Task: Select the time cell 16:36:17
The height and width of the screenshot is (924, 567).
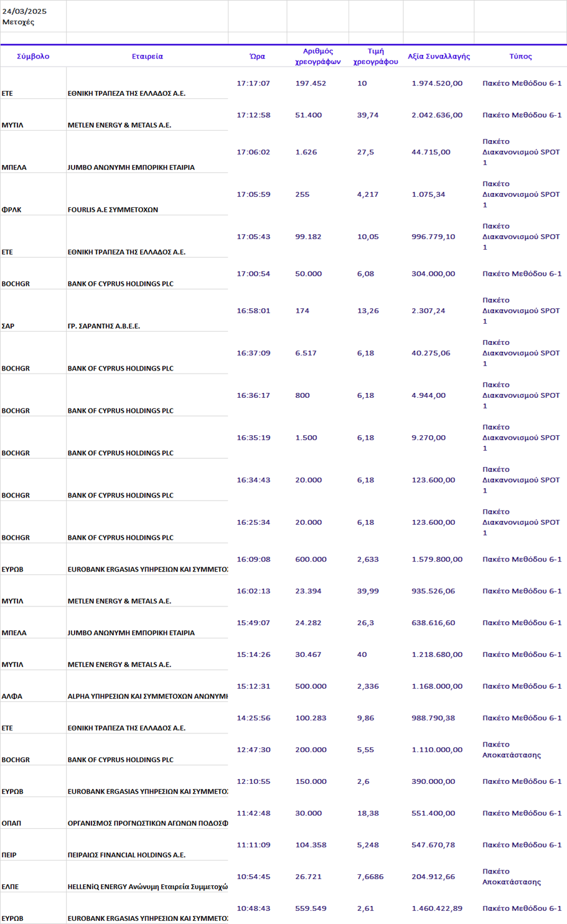Action: pos(253,395)
